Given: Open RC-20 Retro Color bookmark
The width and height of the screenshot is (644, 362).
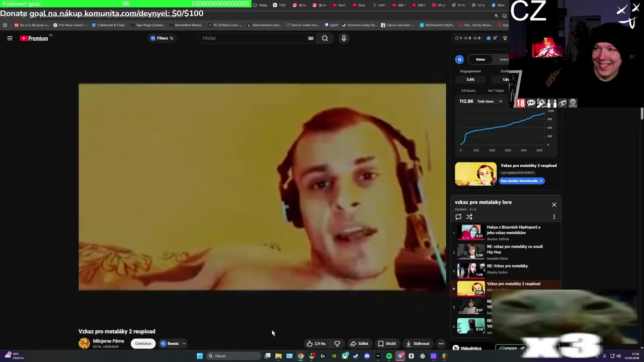Looking at the screenshot, I should pyautogui.click(x=225, y=25).
